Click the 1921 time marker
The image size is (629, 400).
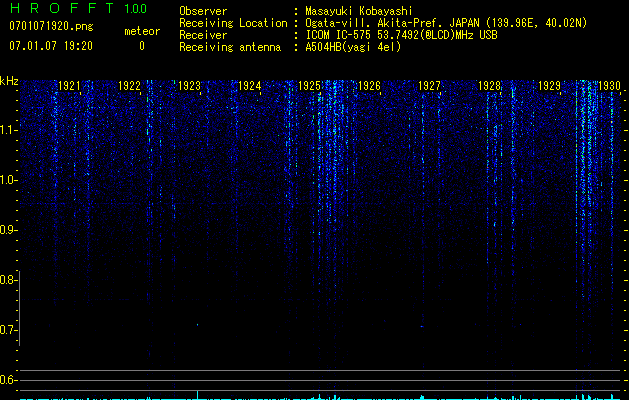(x=69, y=86)
